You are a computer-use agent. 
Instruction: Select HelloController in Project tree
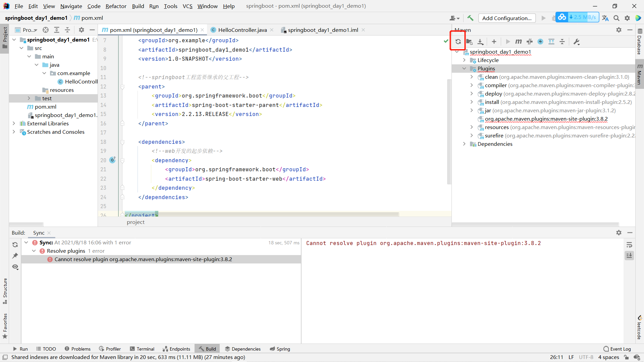click(78, 81)
